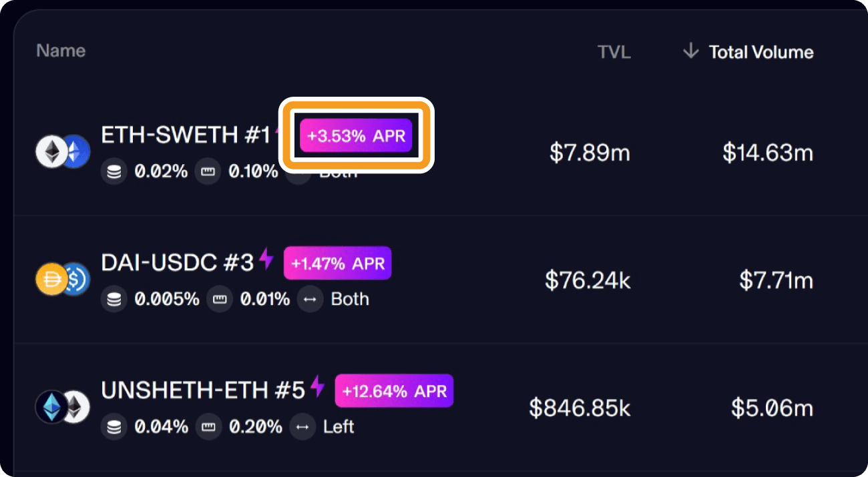Click the purple lightning bolt beside DAI-USDC #3

coord(266,260)
